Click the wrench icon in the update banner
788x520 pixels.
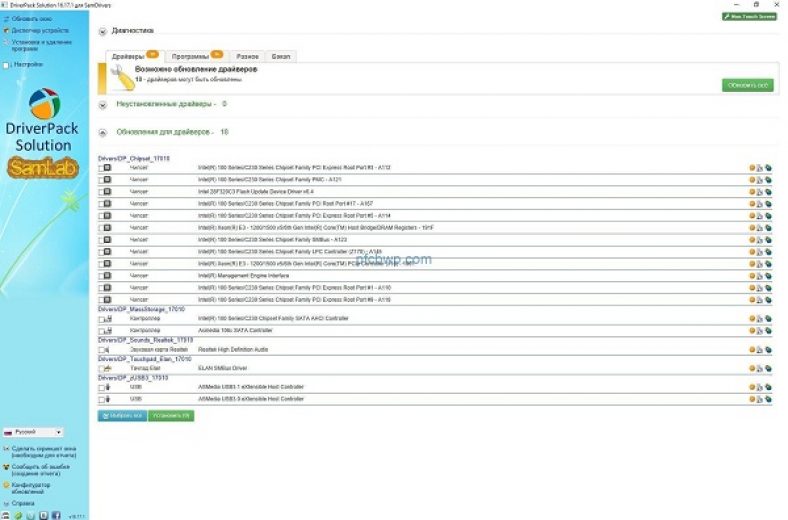(x=123, y=77)
